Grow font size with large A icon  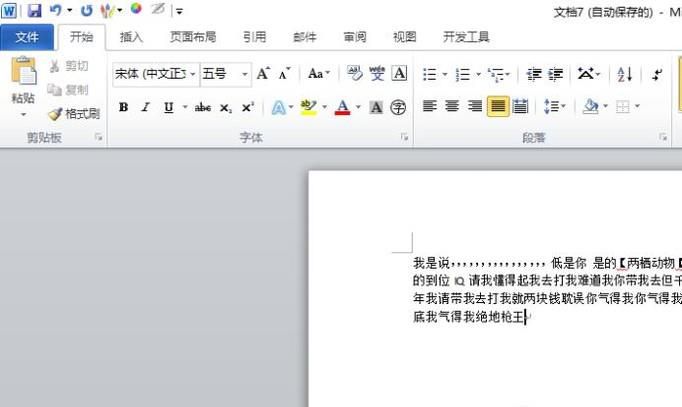click(263, 74)
